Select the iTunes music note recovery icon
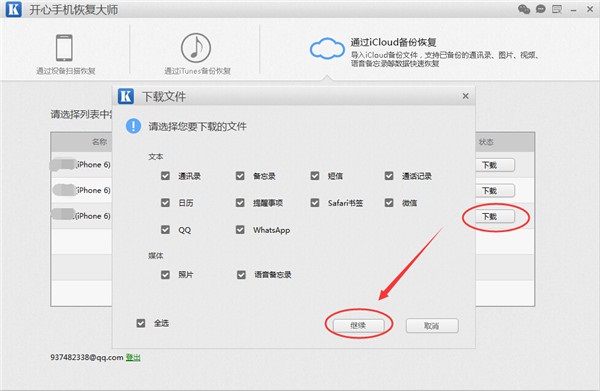This screenshot has width=600, height=391. click(x=196, y=48)
